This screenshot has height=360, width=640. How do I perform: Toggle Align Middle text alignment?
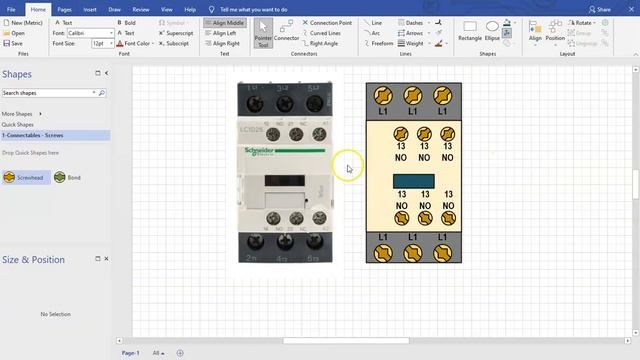[x=225, y=23]
